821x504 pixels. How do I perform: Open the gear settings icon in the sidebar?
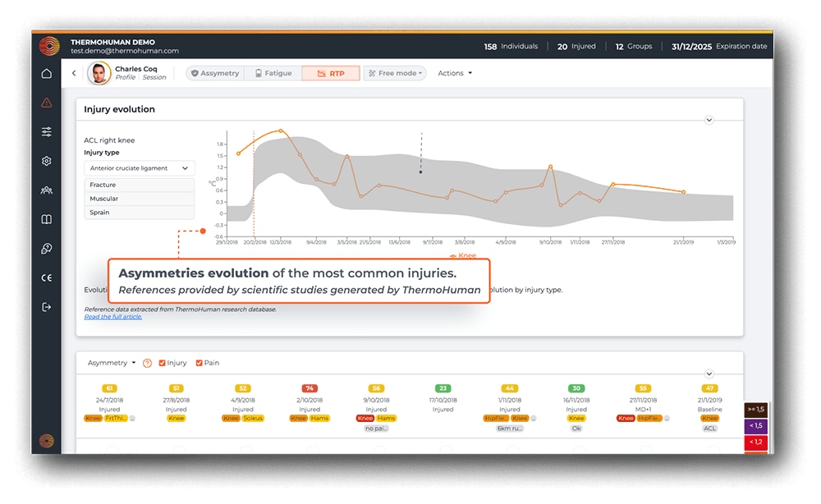pos(47,161)
